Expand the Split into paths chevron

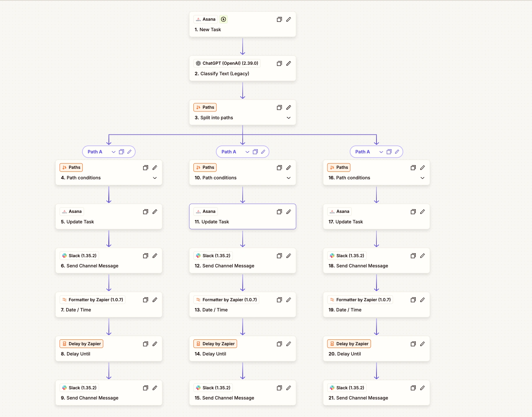(288, 118)
